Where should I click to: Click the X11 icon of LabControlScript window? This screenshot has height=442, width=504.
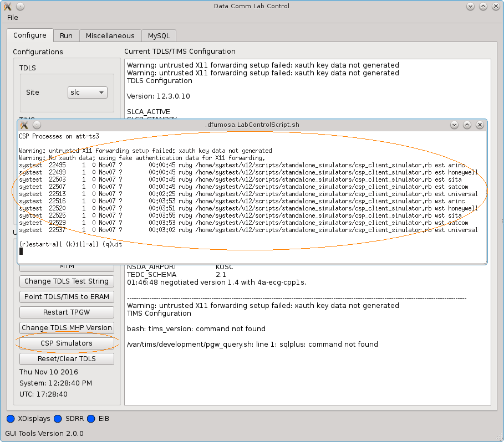(x=24, y=125)
